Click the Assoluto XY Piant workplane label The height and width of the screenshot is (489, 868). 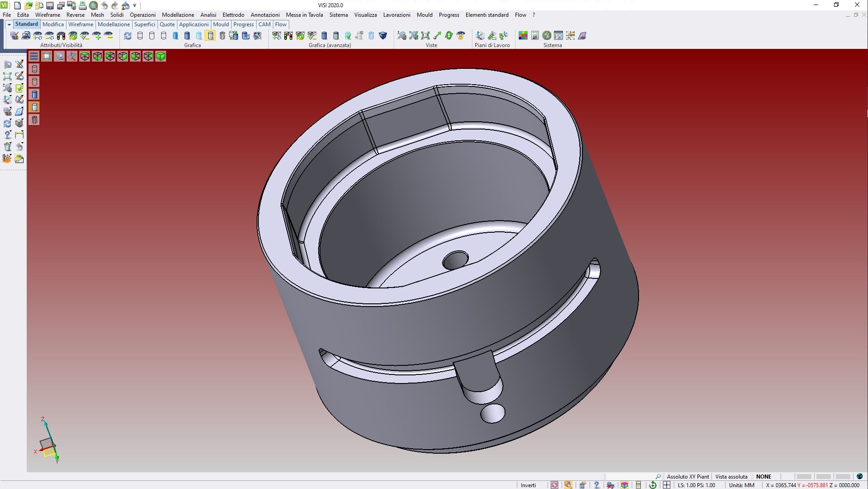[x=688, y=476]
